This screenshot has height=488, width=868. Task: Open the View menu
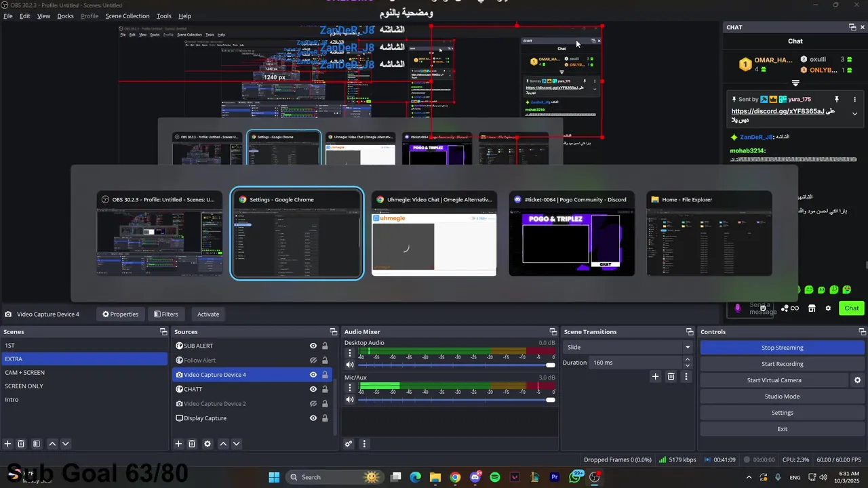[43, 16]
